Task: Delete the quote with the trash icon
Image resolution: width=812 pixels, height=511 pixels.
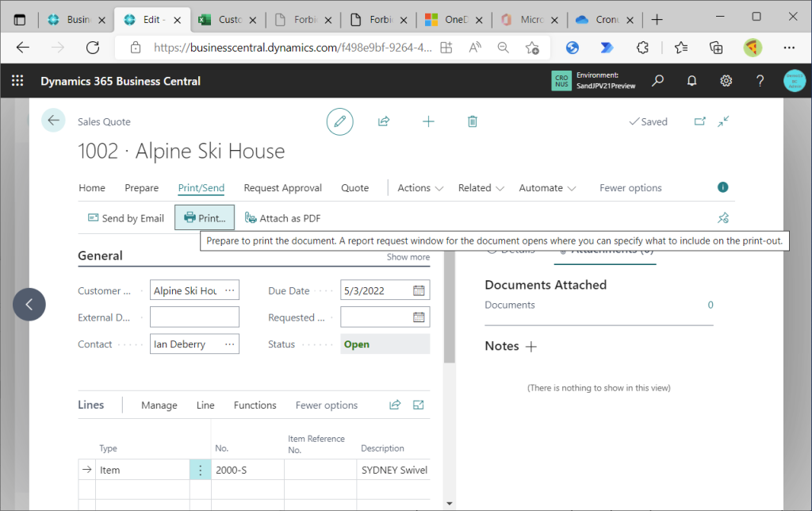Action: click(x=473, y=121)
